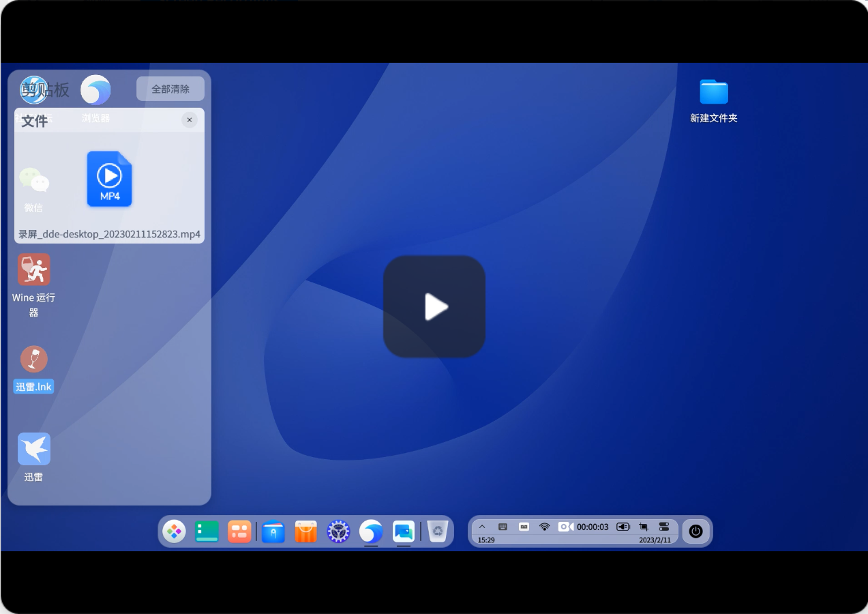Click the 文件 heading of the clipboard card
The width and height of the screenshot is (868, 614).
pos(34,121)
